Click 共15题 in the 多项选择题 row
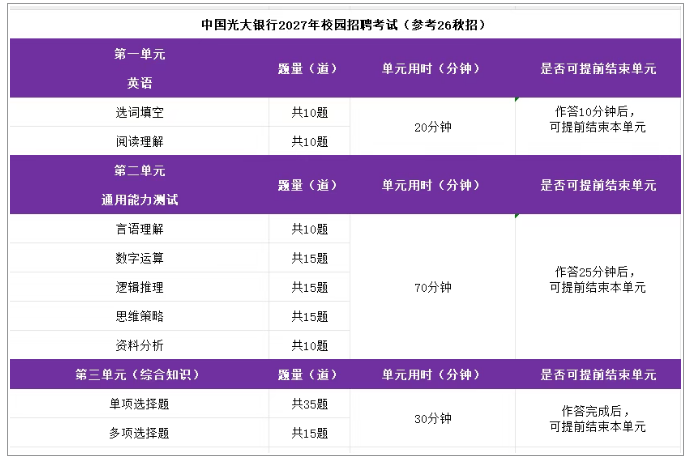Viewport: 690px width, 463px height. pos(310,433)
